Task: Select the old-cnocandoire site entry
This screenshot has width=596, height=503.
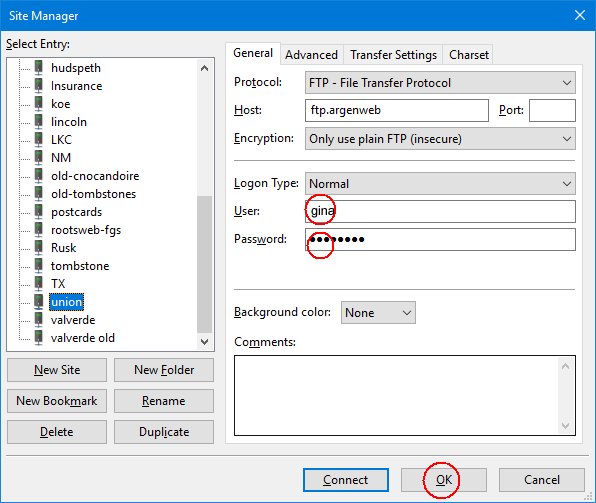Action: [95, 176]
